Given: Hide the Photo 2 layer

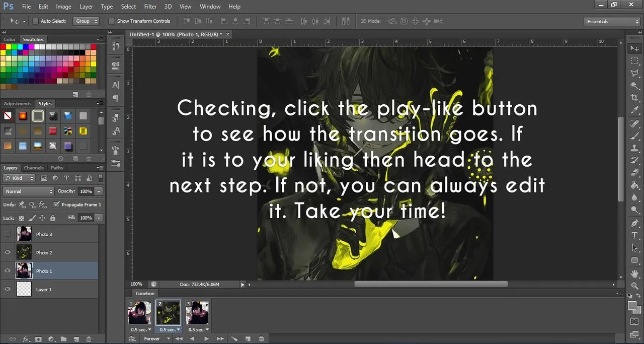Looking at the screenshot, I should click(7, 252).
